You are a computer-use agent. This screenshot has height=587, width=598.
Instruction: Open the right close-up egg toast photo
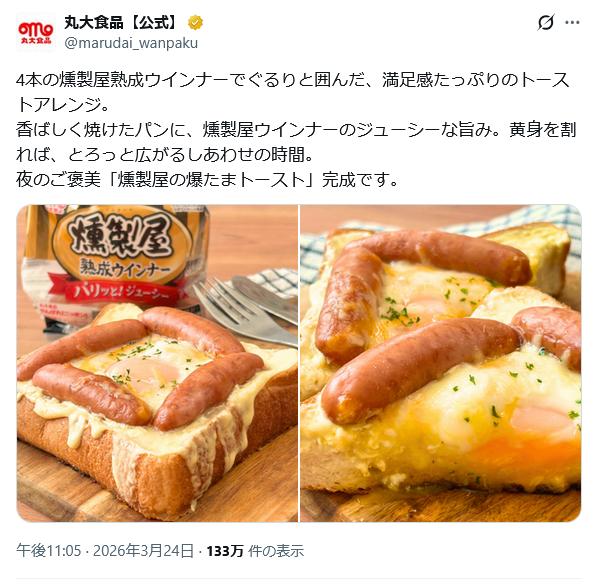[441, 363]
